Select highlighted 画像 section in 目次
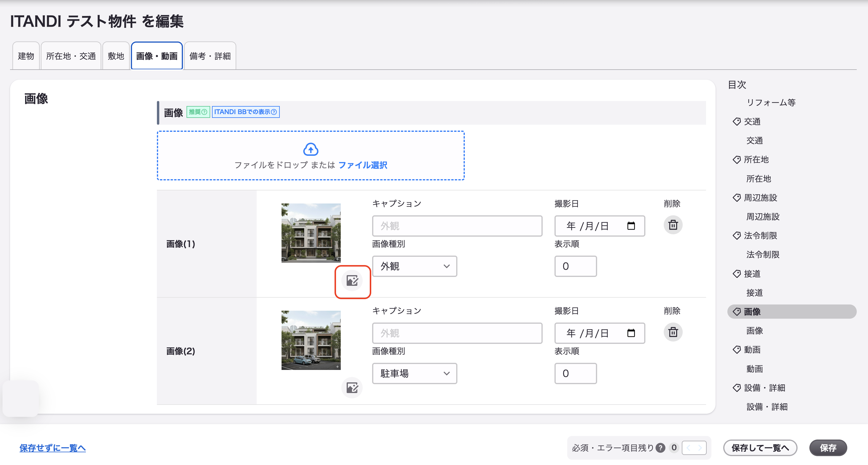Viewport: 868px width, 465px height. tap(792, 312)
